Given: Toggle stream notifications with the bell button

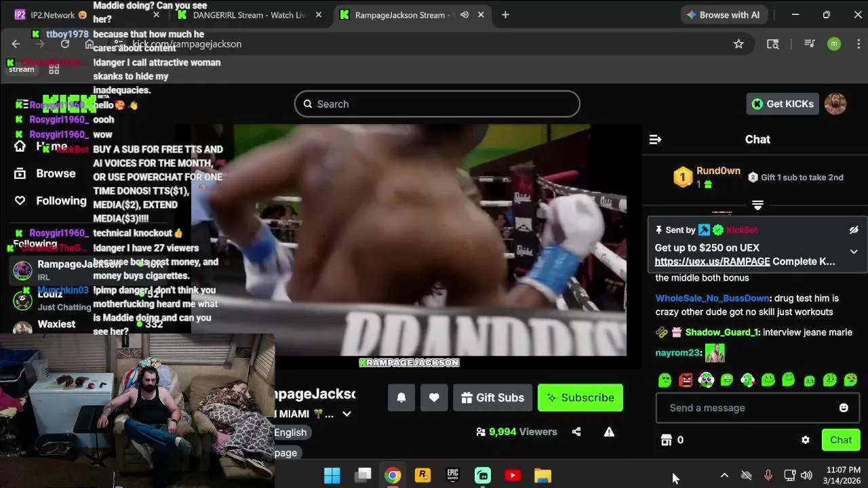Looking at the screenshot, I should coord(401,398).
